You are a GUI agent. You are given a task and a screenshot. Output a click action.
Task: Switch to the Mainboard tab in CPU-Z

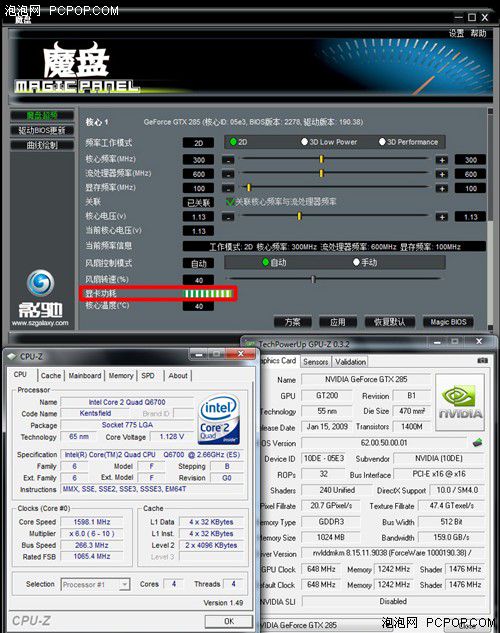coord(85,375)
